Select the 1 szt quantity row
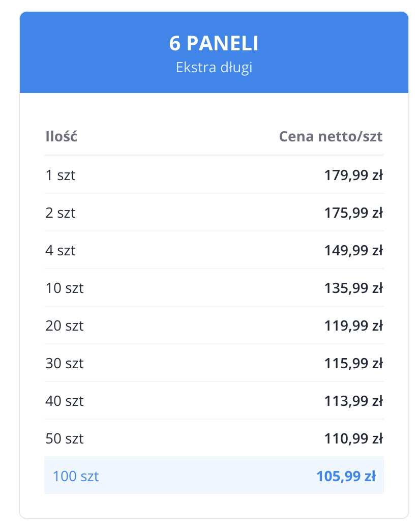This screenshot has width=418, height=532. [61, 175]
